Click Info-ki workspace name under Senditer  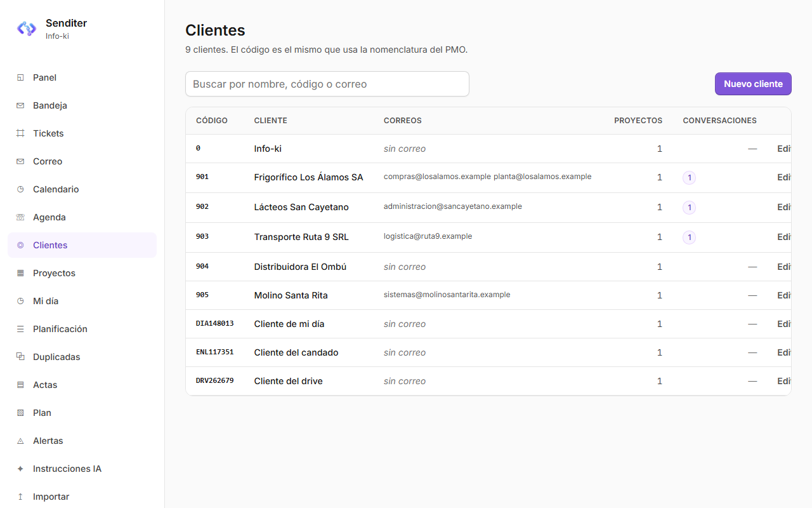57,36
